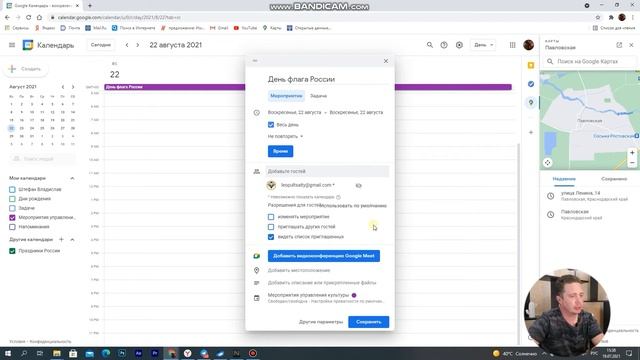The image size is (640, 360).
Task: Click the Добавьте гостей field
Action: coord(327,171)
